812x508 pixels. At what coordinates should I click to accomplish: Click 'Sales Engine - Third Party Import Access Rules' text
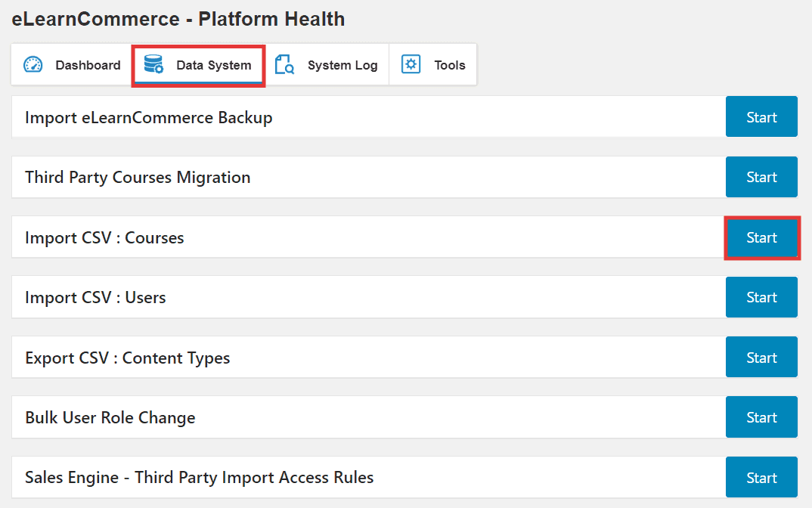tap(200, 477)
